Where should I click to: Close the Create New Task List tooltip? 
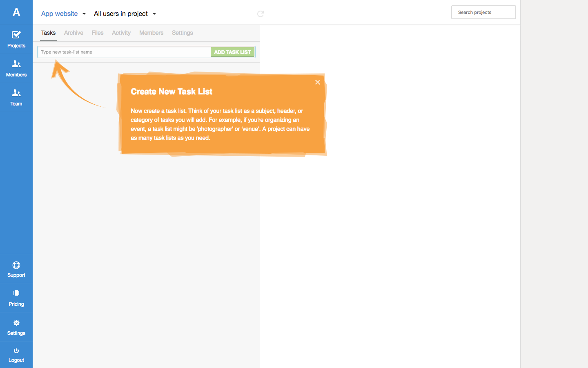(318, 82)
